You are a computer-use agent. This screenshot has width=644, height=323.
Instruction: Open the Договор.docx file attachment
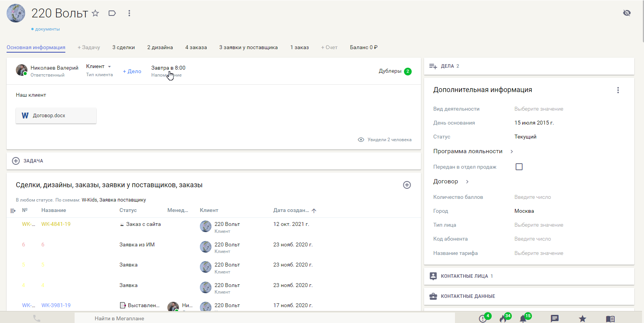[x=56, y=116]
